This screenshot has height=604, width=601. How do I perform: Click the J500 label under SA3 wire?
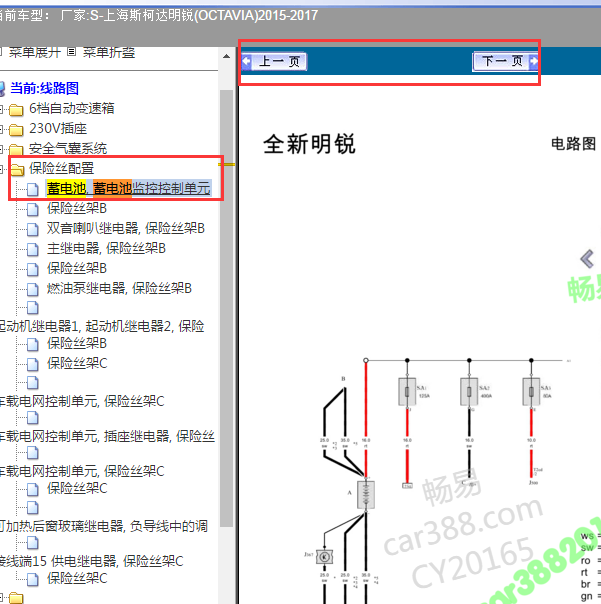coord(533,483)
